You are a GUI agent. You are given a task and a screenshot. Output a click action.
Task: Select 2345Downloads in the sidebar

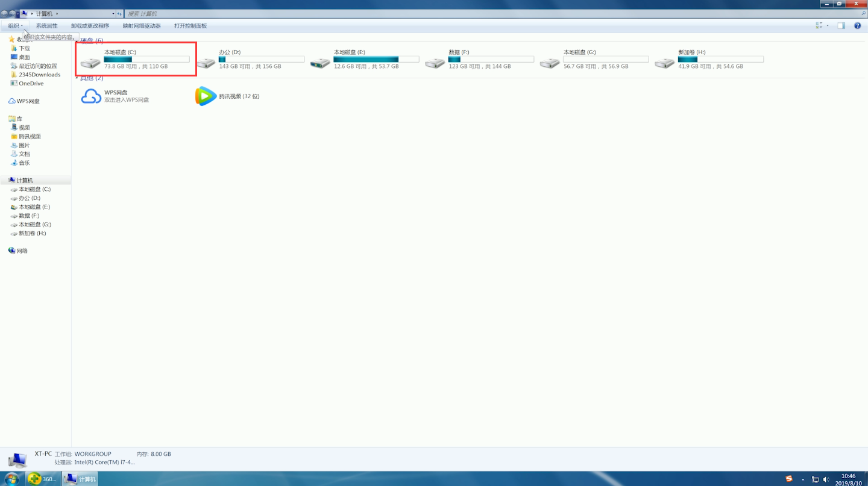[x=35, y=75]
